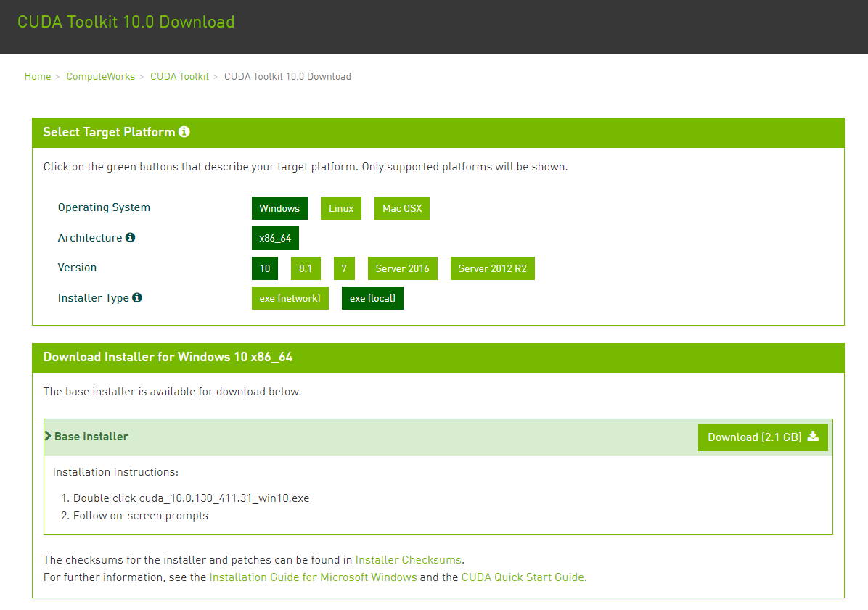Viewport: 868px width, 610px height.
Task: Go to Home breadcrumb
Action: pos(38,76)
